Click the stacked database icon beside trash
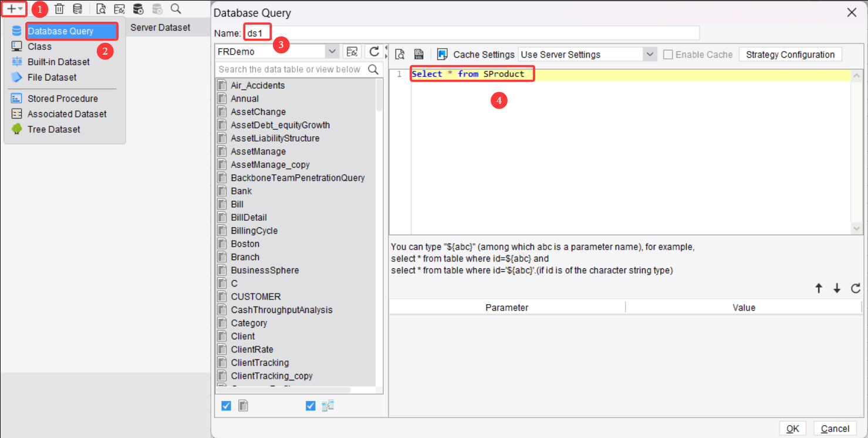 click(x=77, y=9)
